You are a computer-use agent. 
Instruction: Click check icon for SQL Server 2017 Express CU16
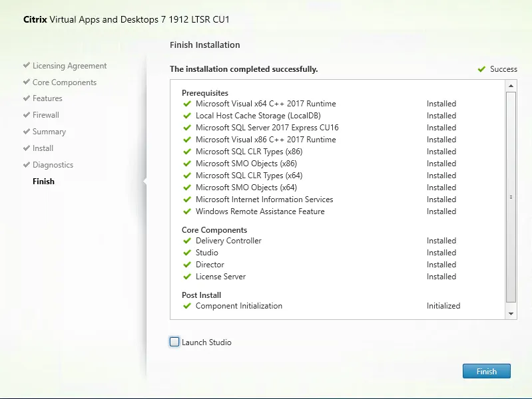point(187,128)
